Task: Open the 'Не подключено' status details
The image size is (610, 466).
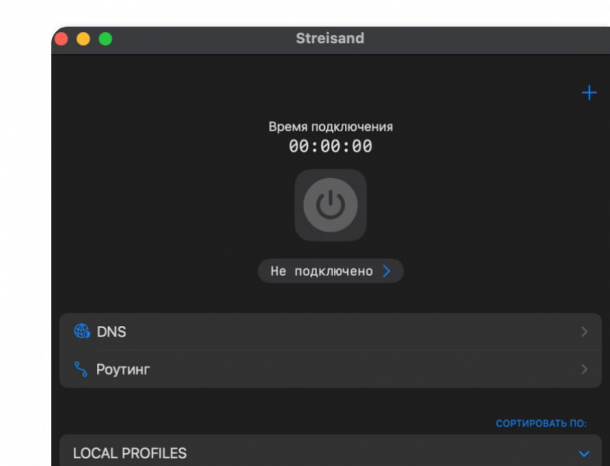Action: [x=331, y=271]
